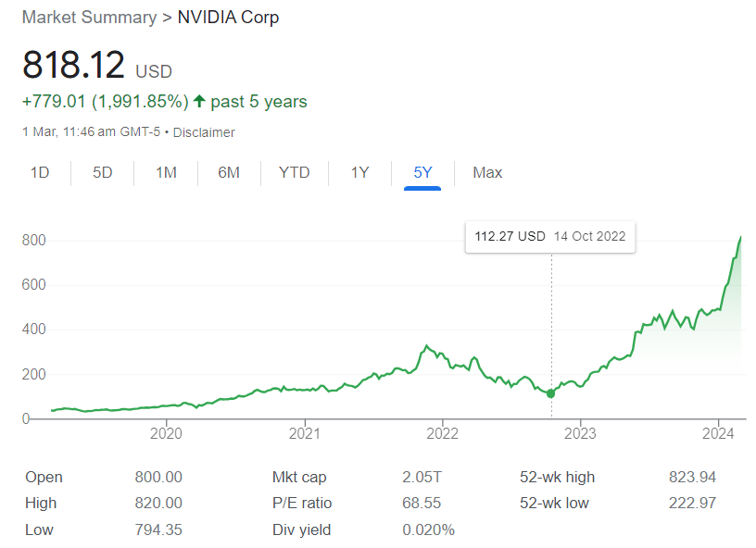756x548 pixels.
Task: Open the Disclaimer link
Action: [204, 132]
